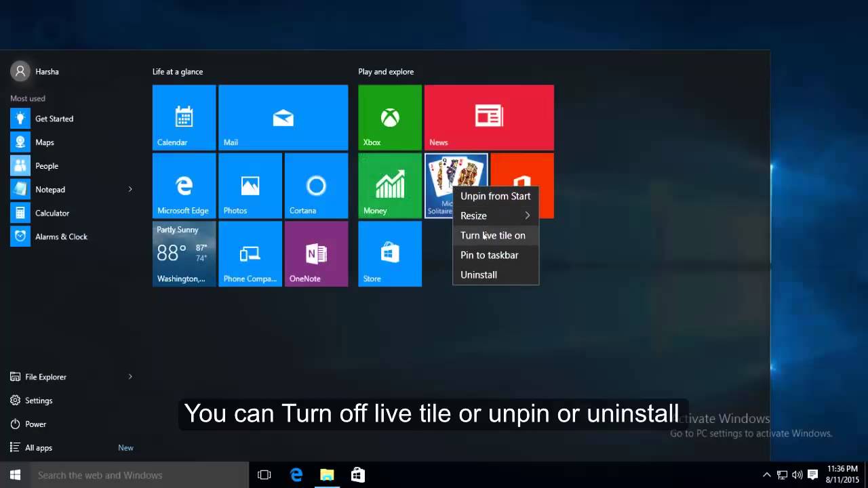Expand the File Explorer jump list arrow

130,376
